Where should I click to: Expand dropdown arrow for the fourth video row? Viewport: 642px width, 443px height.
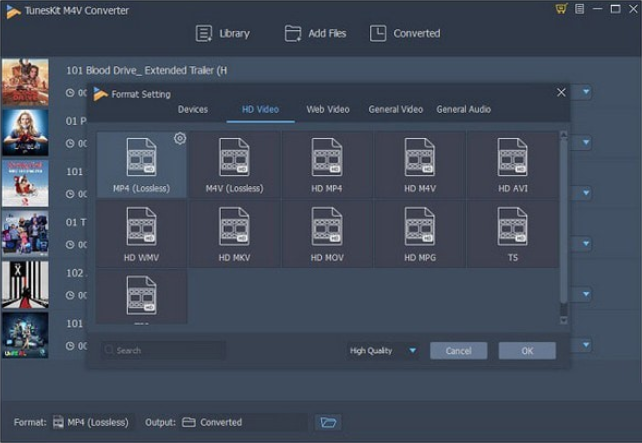tap(586, 244)
